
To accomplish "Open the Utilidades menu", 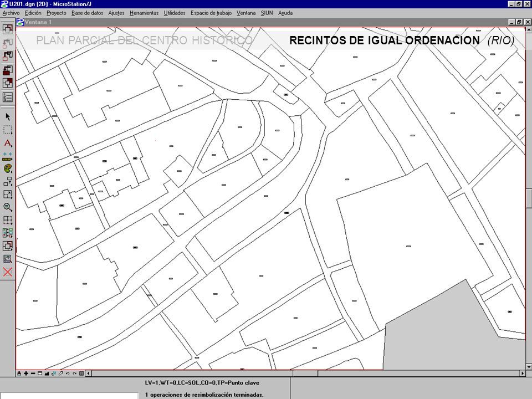I will coord(175,13).
